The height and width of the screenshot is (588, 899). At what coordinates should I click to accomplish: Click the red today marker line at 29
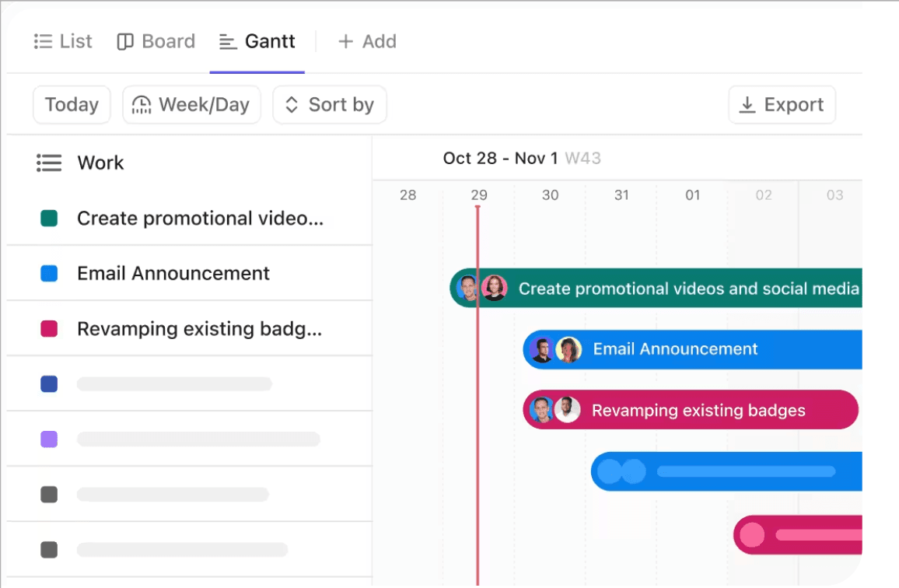pyautogui.click(x=477, y=396)
